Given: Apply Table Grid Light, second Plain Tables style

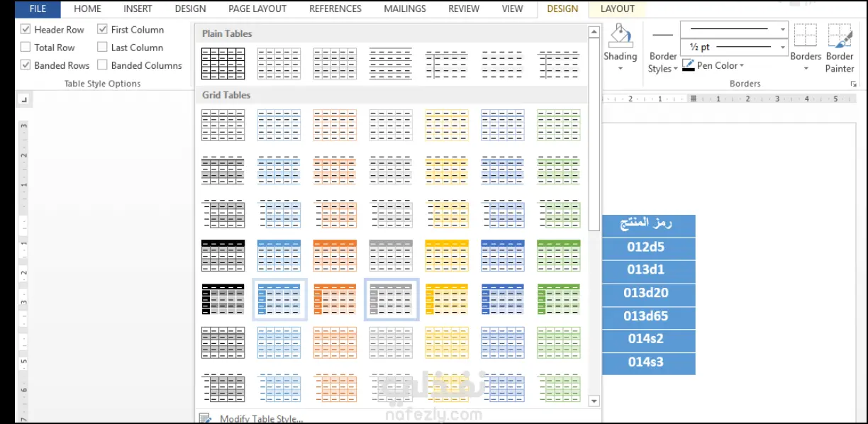Looking at the screenshot, I should pos(279,64).
